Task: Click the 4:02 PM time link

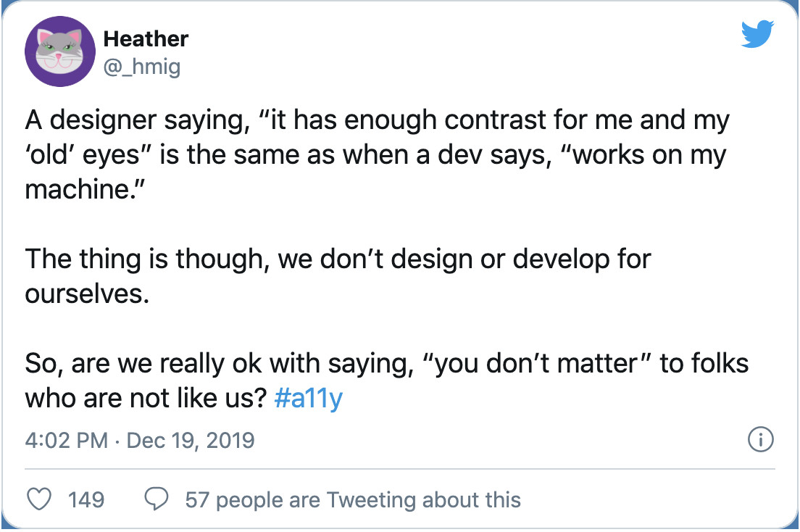Action: [67, 440]
